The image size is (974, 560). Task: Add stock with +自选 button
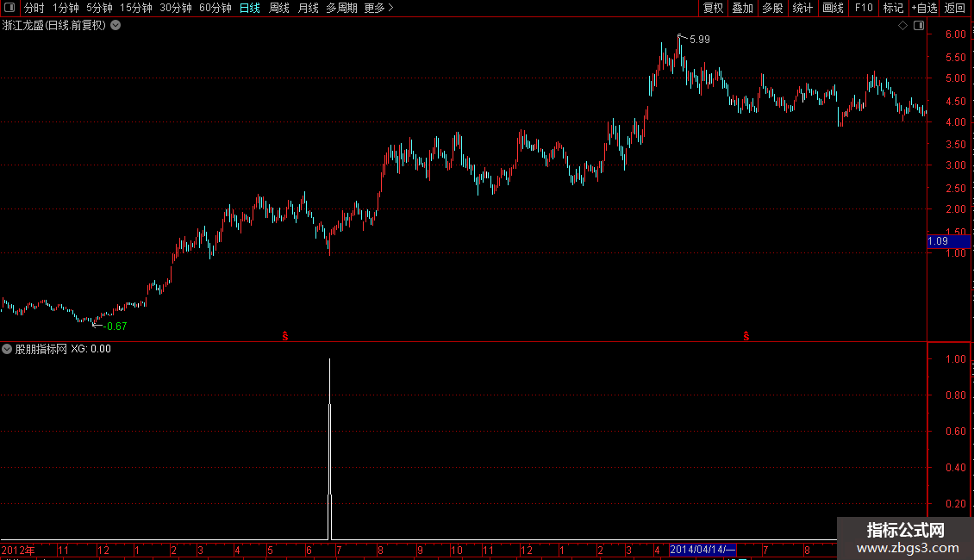924,8
